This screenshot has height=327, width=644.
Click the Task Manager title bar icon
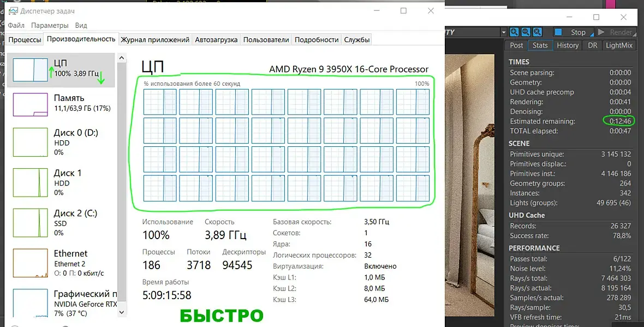pos(14,11)
